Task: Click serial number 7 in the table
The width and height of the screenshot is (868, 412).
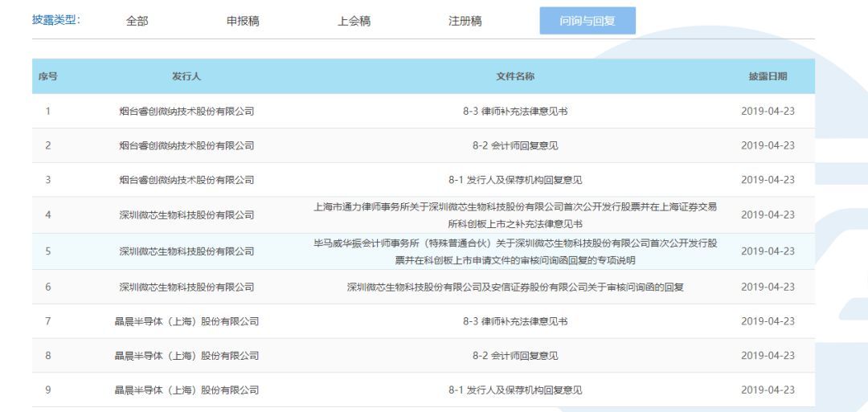Action: coord(47,321)
